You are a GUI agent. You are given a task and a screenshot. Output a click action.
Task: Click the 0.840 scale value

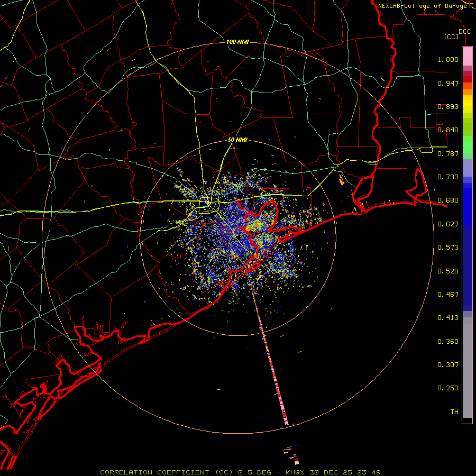(448, 130)
